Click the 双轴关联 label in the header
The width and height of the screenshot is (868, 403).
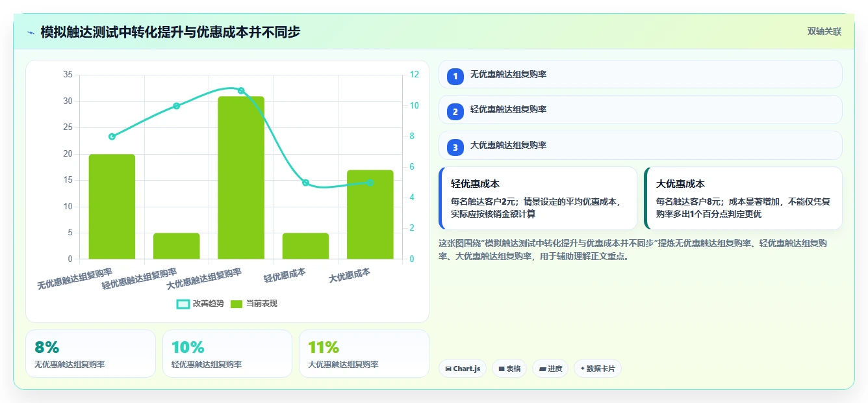824,31
